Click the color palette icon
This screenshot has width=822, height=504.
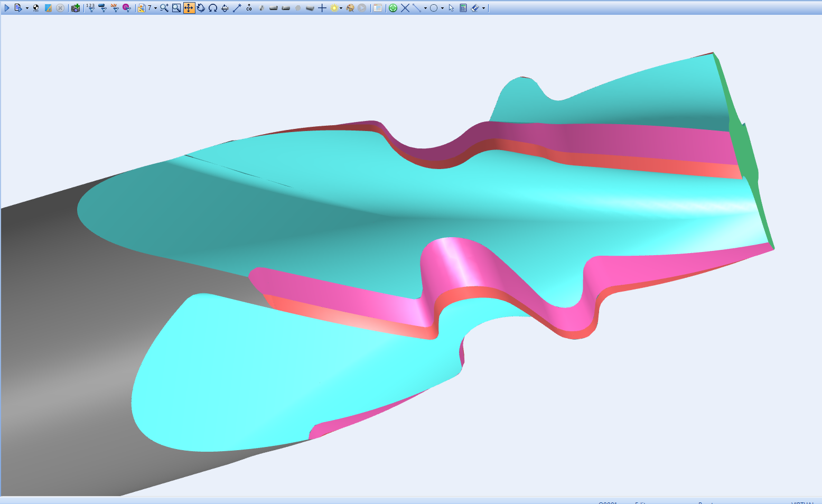pyautogui.click(x=350, y=8)
